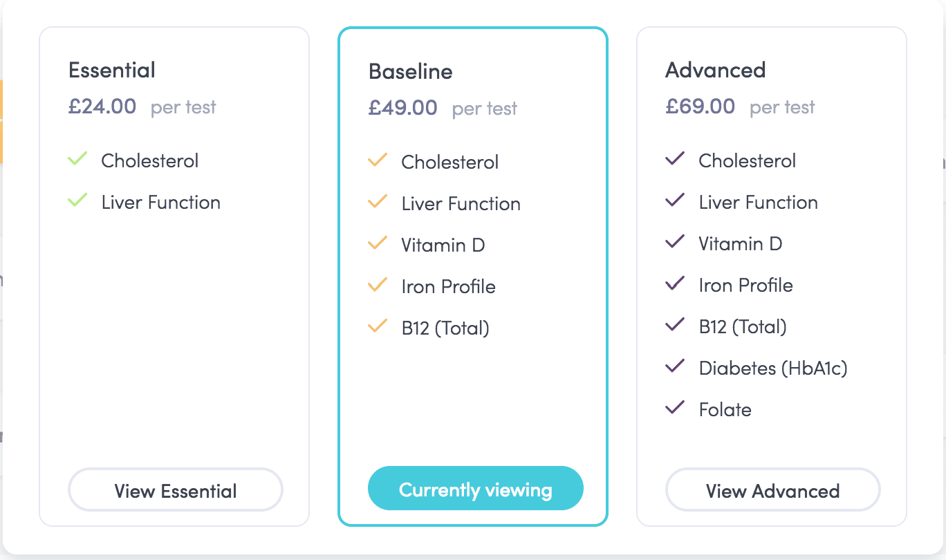Click orange checkmark beside Baseline B12 (Total)
The image size is (946, 560).
(378, 327)
